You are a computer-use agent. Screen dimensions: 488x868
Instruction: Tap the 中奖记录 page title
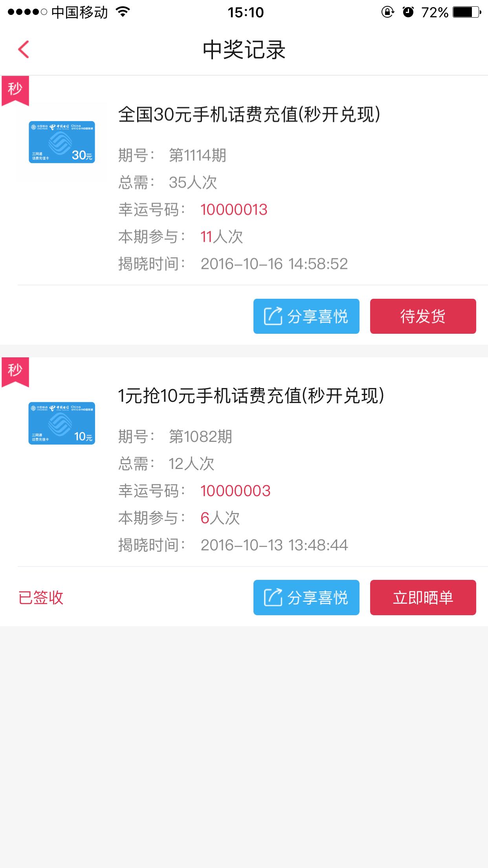tap(244, 50)
